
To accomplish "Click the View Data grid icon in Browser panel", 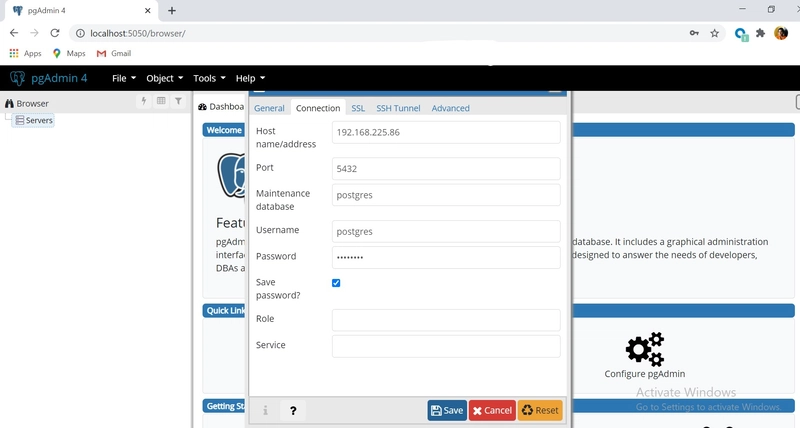I will click(x=161, y=101).
